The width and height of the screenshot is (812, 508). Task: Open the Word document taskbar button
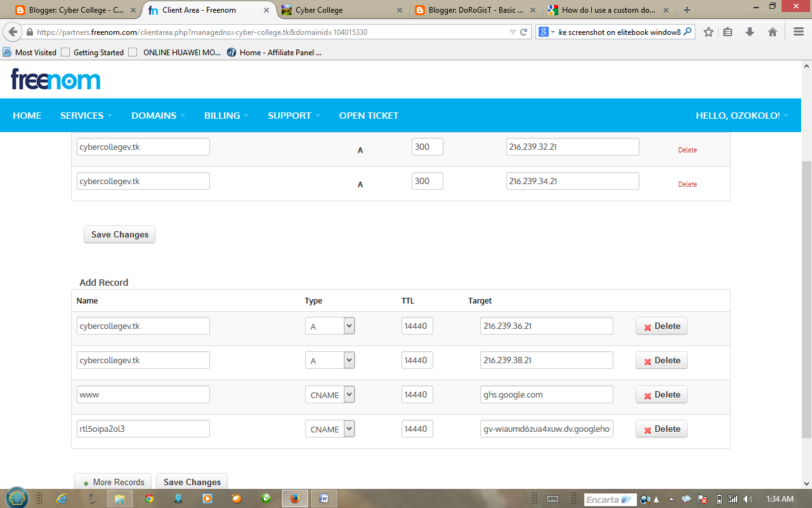point(324,498)
